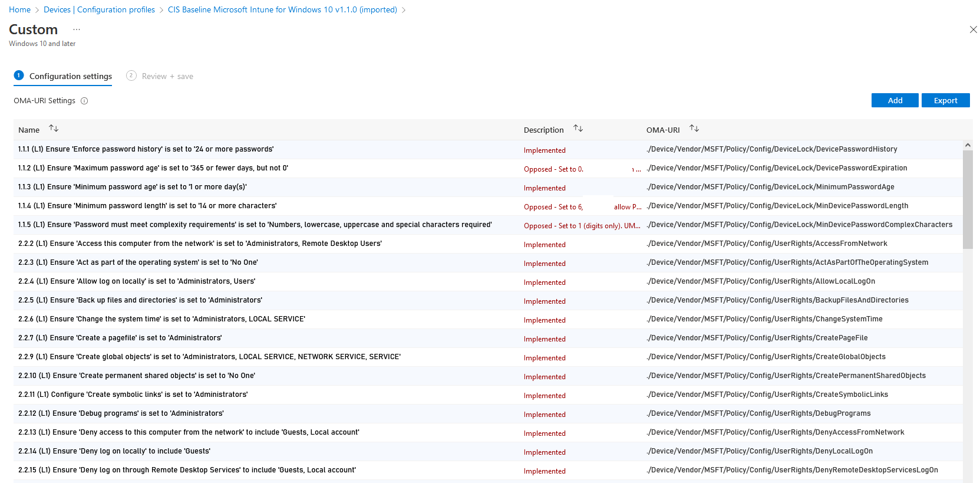Click the DenyLocalLogOn OMA-URI cell
Viewport: 980px width, 483px height.
pos(760,451)
